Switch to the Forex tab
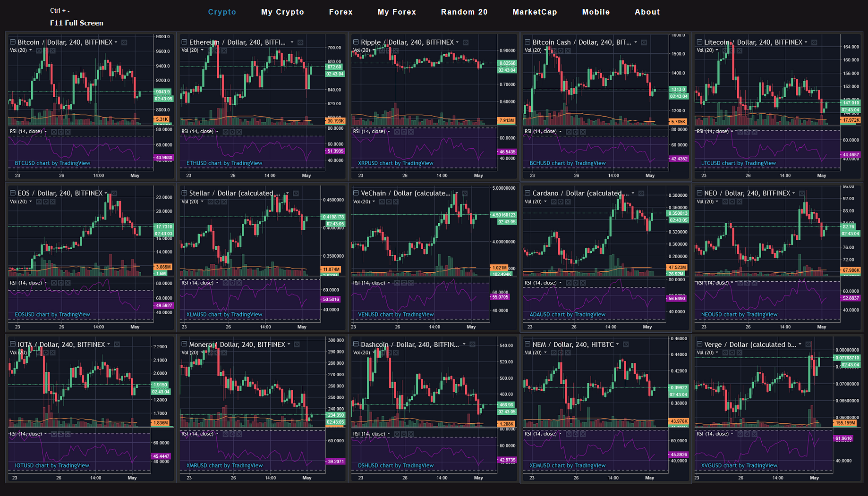The image size is (868, 496). 341,12
